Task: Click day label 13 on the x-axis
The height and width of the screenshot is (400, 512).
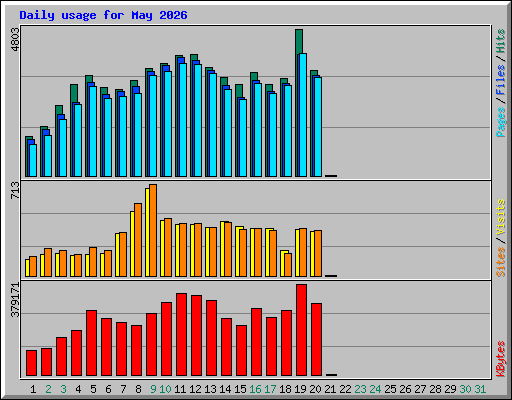Action: coord(210,389)
